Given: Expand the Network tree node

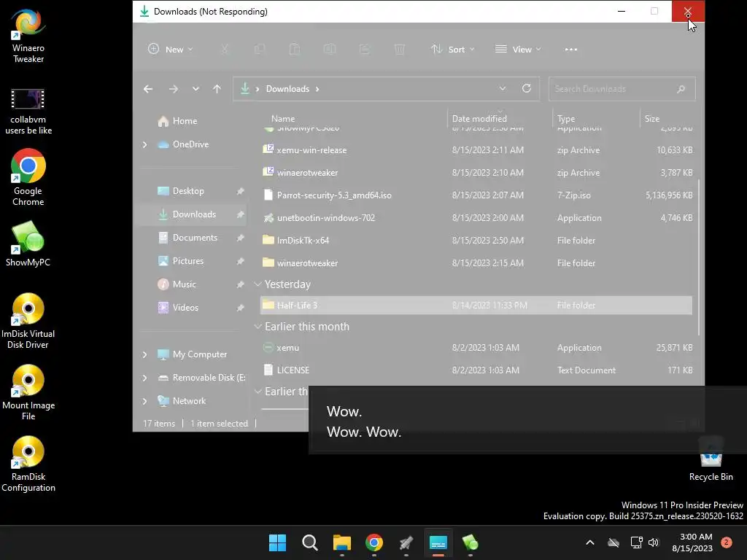Looking at the screenshot, I should tap(145, 401).
